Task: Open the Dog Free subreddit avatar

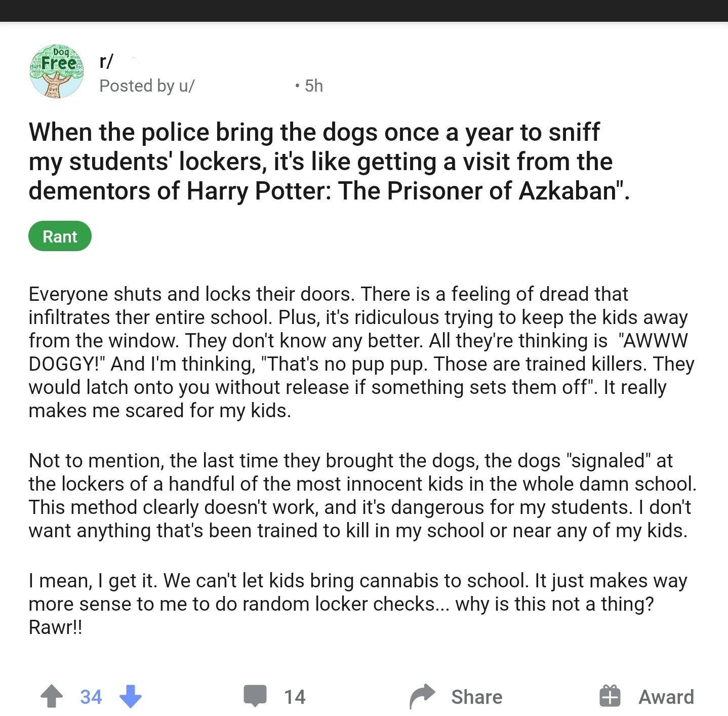Action: 56,71
